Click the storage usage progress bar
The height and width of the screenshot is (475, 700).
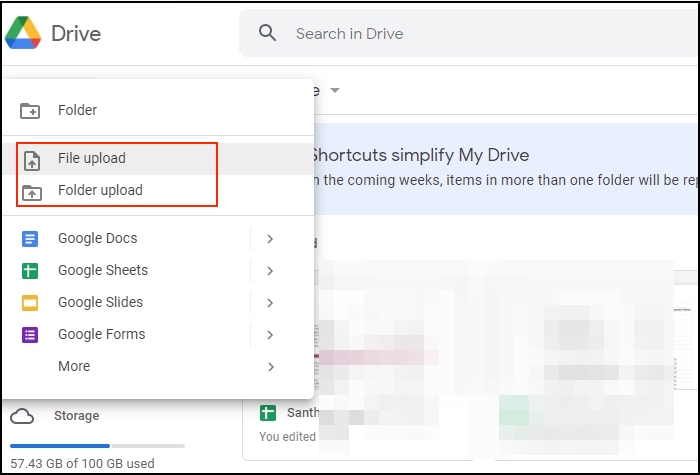pos(97,445)
